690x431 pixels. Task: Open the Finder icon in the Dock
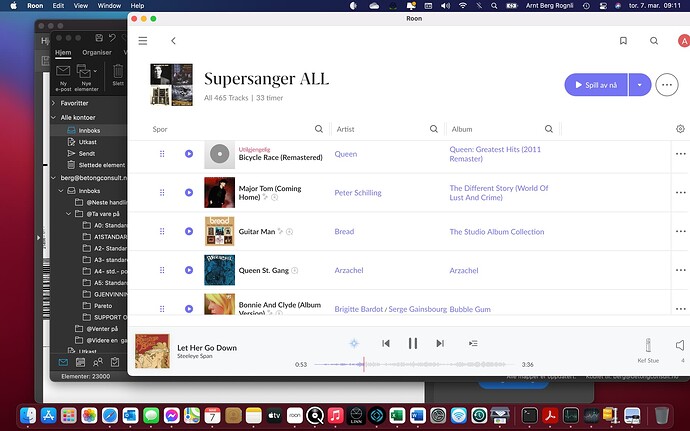[x=28, y=415]
